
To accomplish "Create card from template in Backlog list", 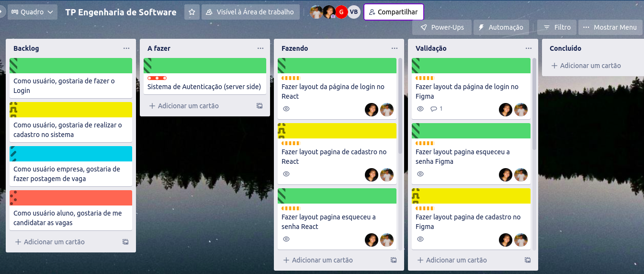I will pyautogui.click(x=125, y=242).
